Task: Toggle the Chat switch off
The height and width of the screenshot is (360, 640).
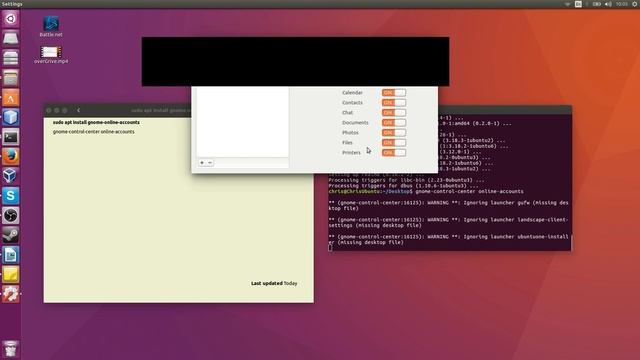Action: 393,113
